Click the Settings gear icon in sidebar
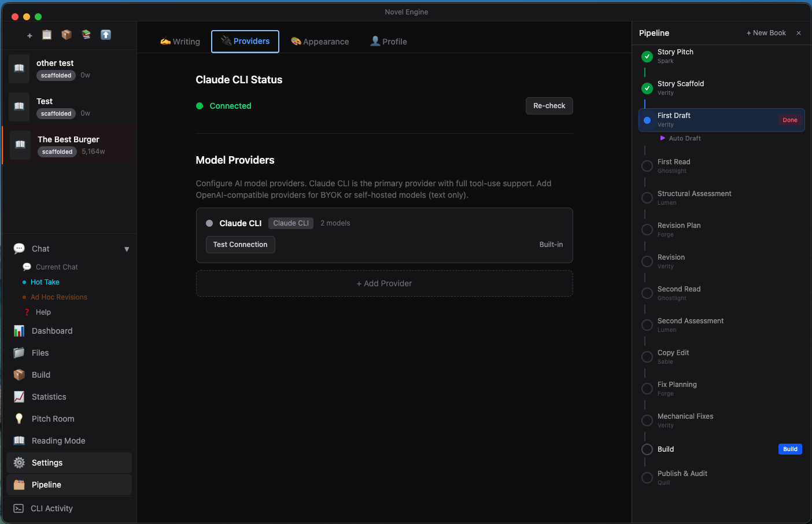This screenshot has height=524, width=812. tap(19, 463)
